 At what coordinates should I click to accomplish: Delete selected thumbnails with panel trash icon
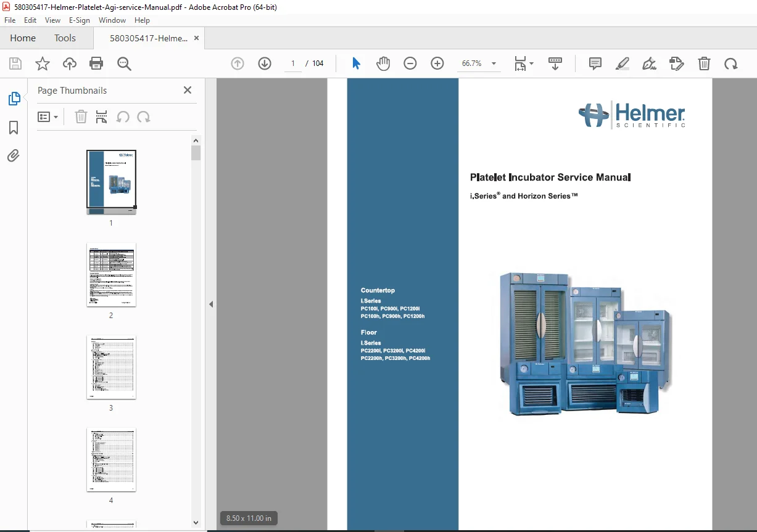pos(81,117)
